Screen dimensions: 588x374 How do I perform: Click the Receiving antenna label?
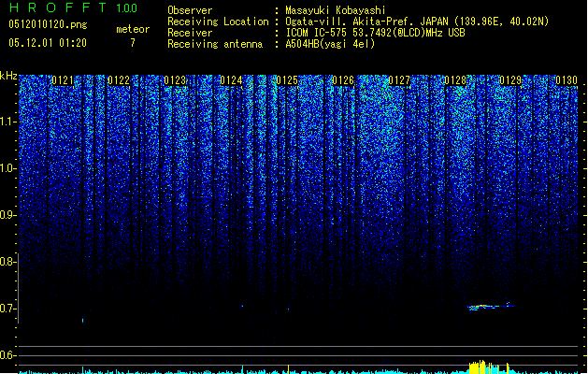point(215,44)
